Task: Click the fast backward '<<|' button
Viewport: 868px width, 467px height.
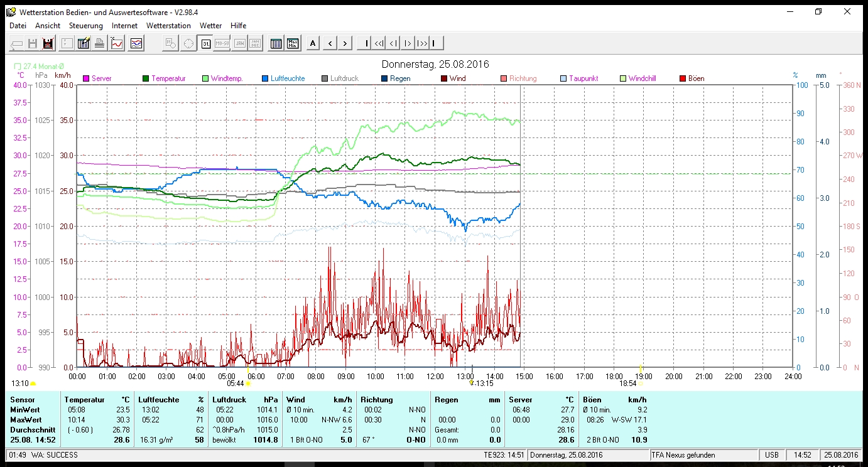Action: (379, 43)
